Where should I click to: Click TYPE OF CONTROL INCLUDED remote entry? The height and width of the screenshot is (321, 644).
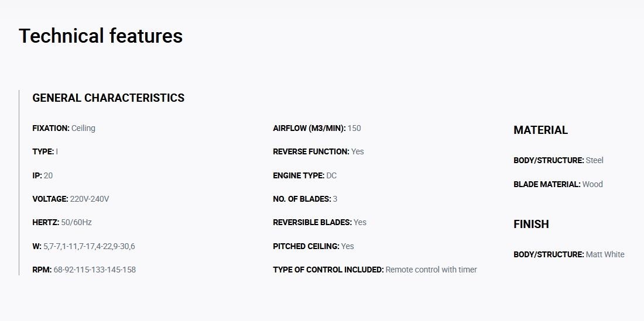[x=375, y=270]
